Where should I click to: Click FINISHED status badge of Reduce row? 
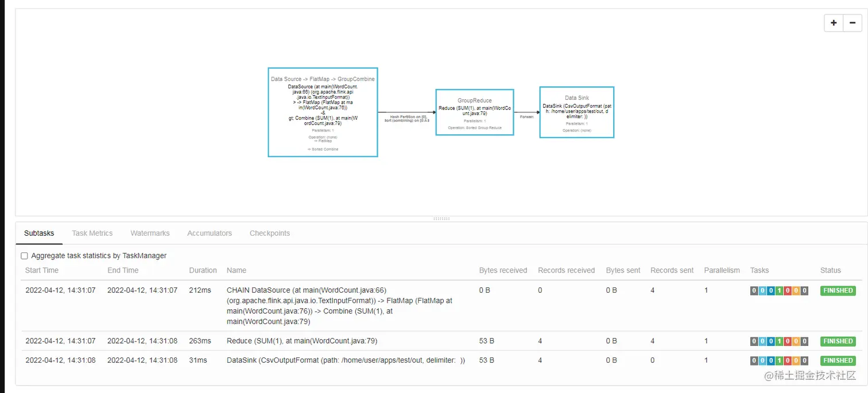click(838, 341)
